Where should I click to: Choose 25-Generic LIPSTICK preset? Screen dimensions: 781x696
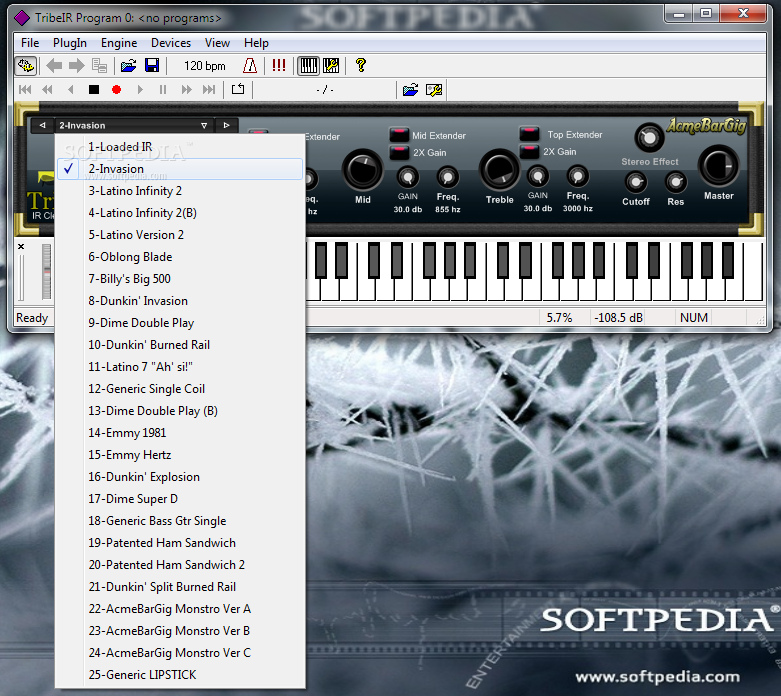click(x=180, y=675)
